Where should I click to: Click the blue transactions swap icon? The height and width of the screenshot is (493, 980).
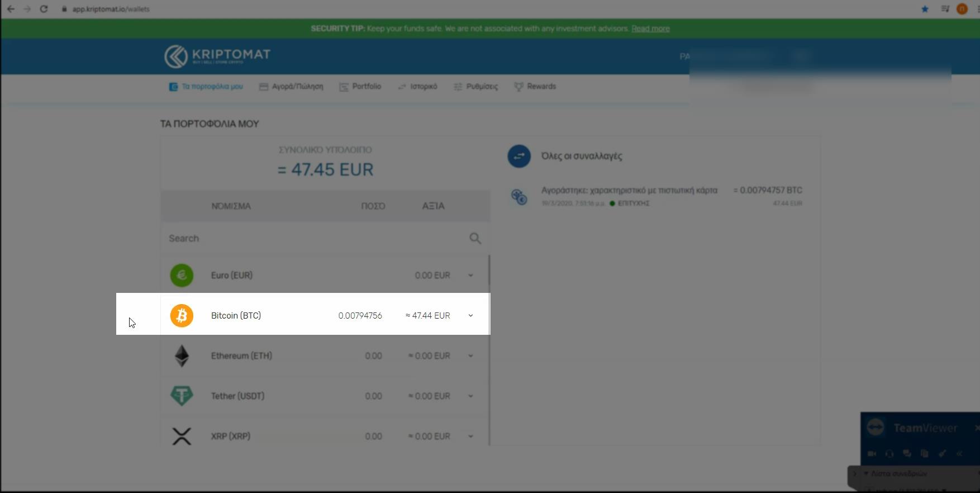[x=518, y=157]
